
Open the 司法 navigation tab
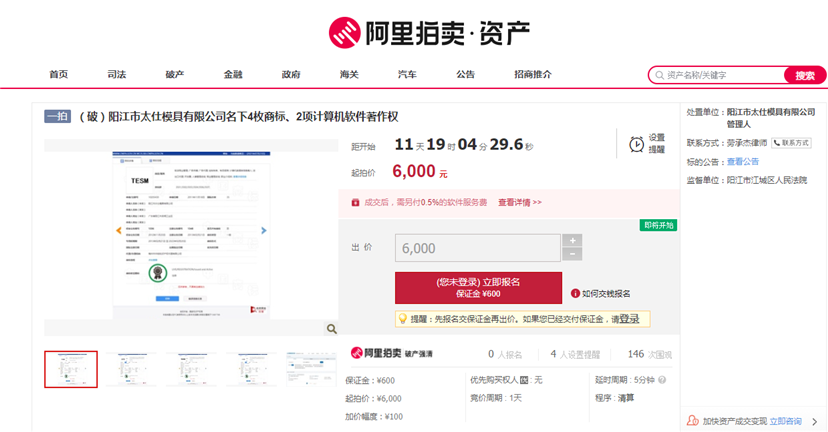(117, 74)
